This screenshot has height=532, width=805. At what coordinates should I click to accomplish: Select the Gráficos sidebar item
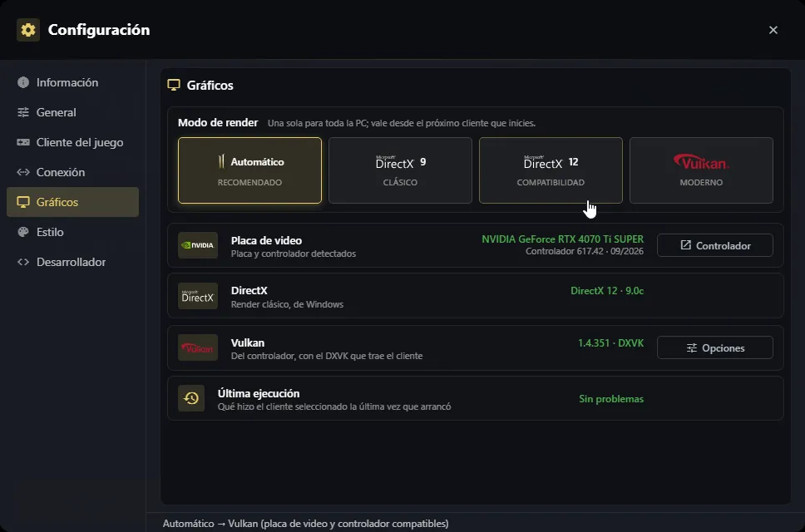(x=72, y=202)
